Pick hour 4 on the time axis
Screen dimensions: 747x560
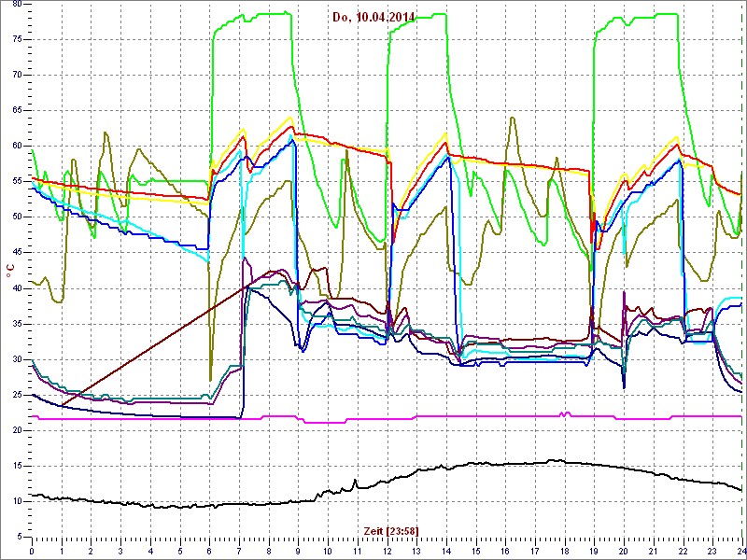point(150,552)
